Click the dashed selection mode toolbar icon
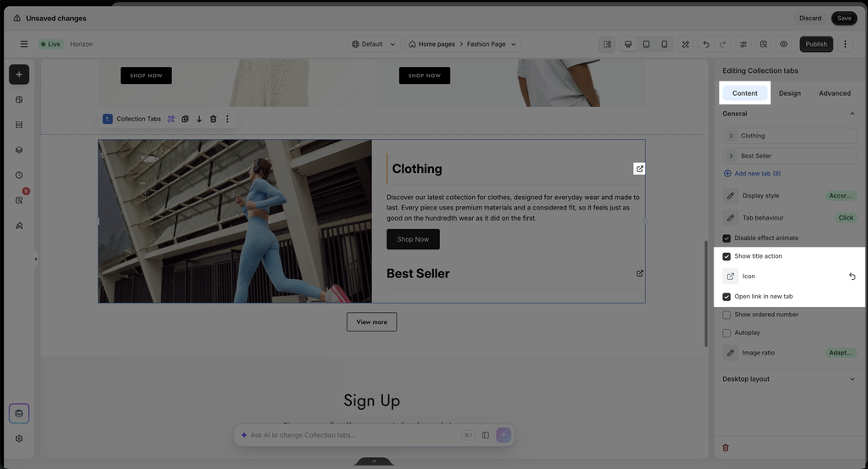 (x=607, y=44)
